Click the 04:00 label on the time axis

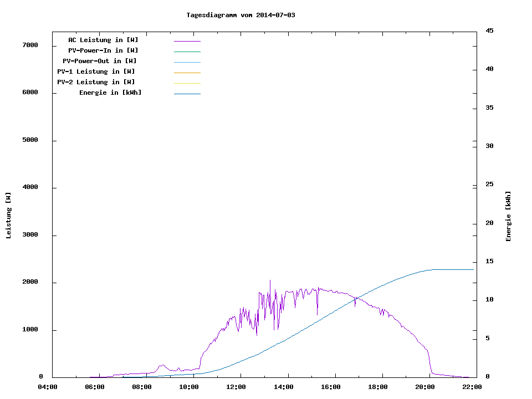coord(48,387)
